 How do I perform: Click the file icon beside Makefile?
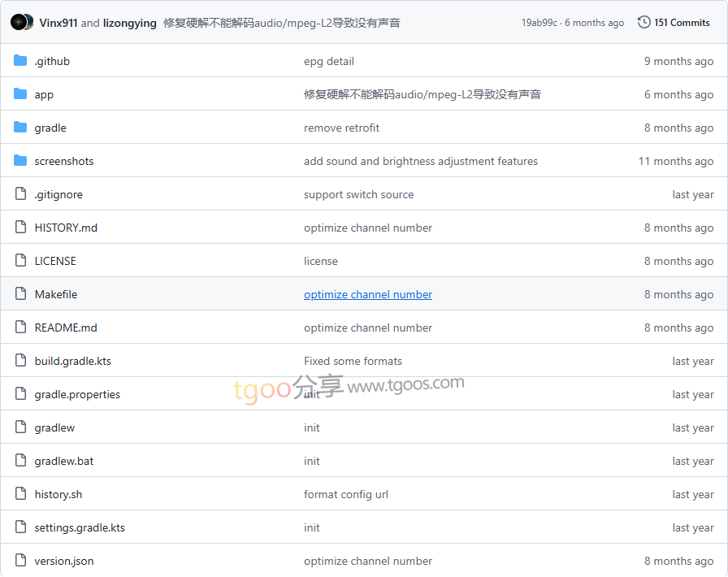pos(20,294)
